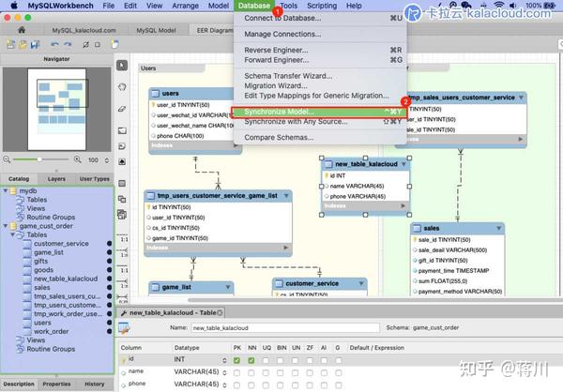Create a new model file icon

pyautogui.click(x=10, y=44)
